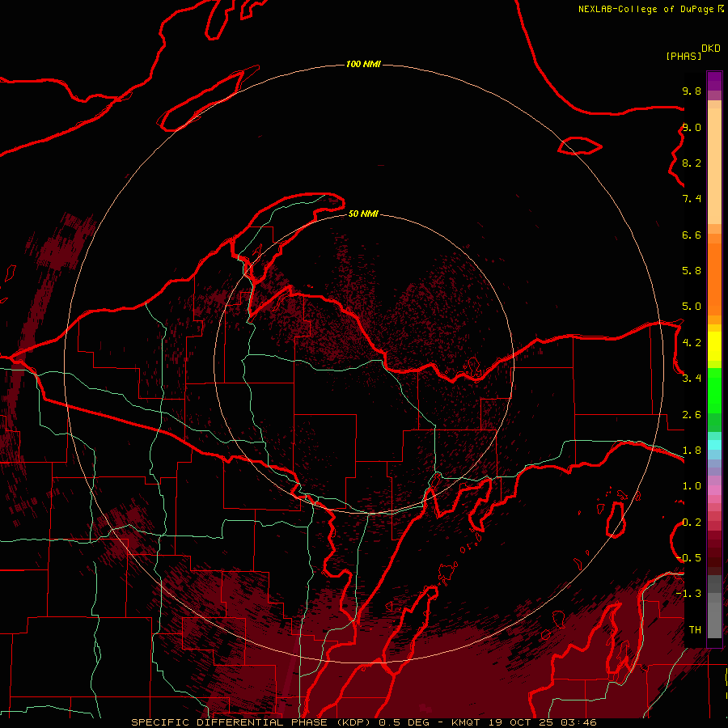The image size is (728, 728).
Task: Click the 2.6 value on the color scale
Action: point(692,415)
